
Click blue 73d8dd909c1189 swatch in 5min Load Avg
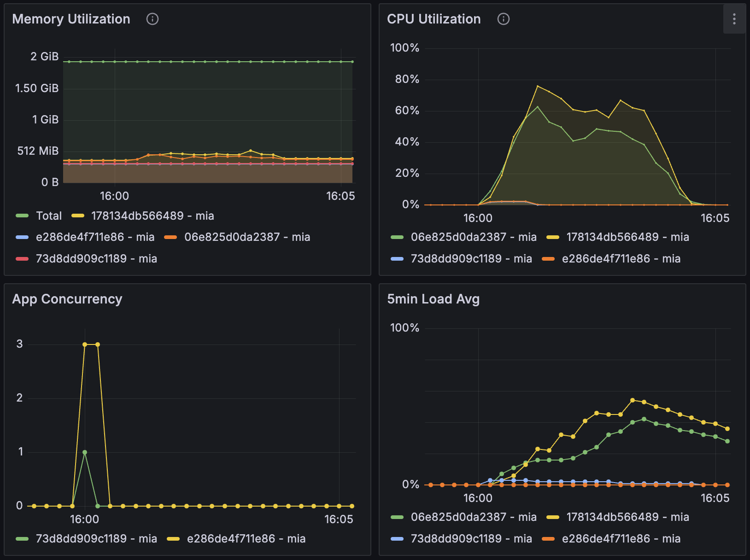click(397, 539)
